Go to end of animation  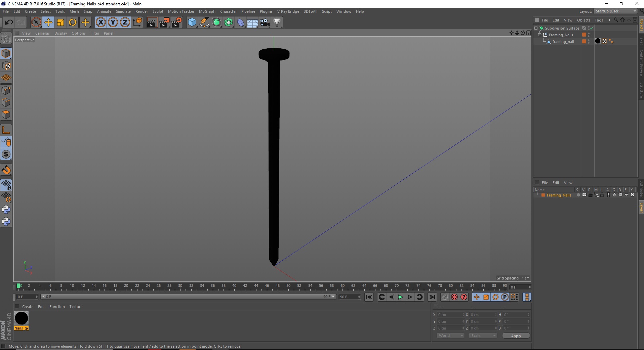[432, 297]
